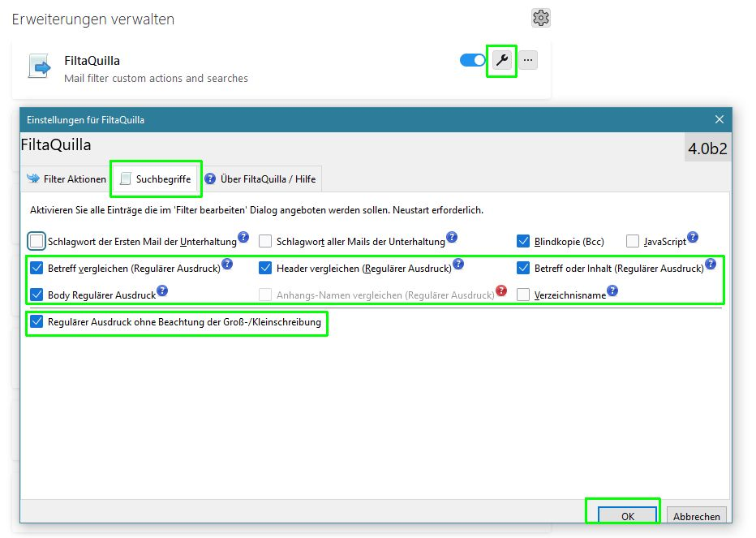Open help icon for Verzeichnisname
This screenshot has width=756, height=538.
tap(612, 291)
